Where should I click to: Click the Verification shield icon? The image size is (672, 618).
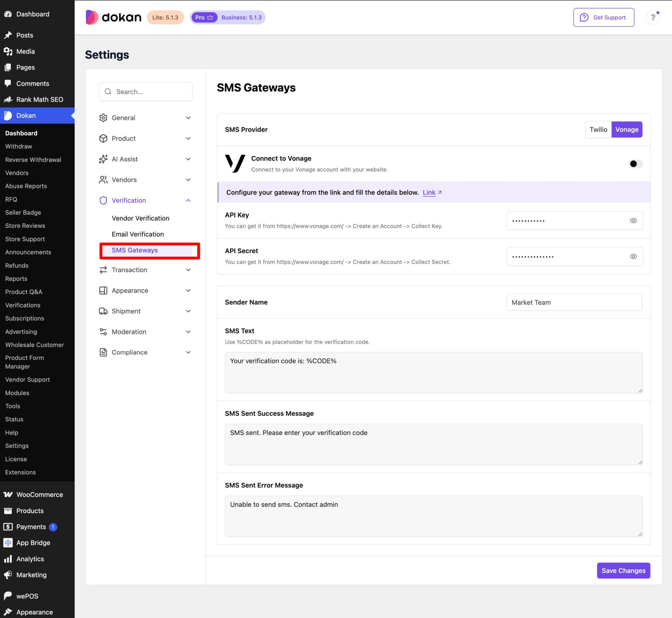click(x=103, y=200)
